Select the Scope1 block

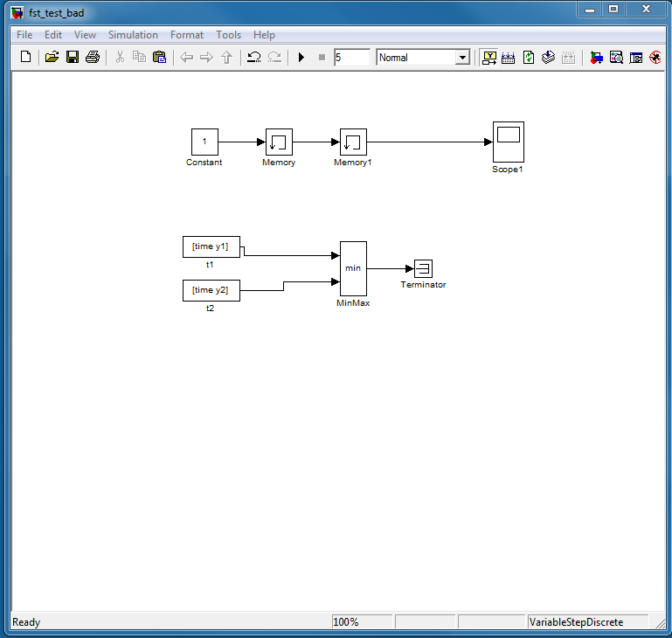pos(508,142)
